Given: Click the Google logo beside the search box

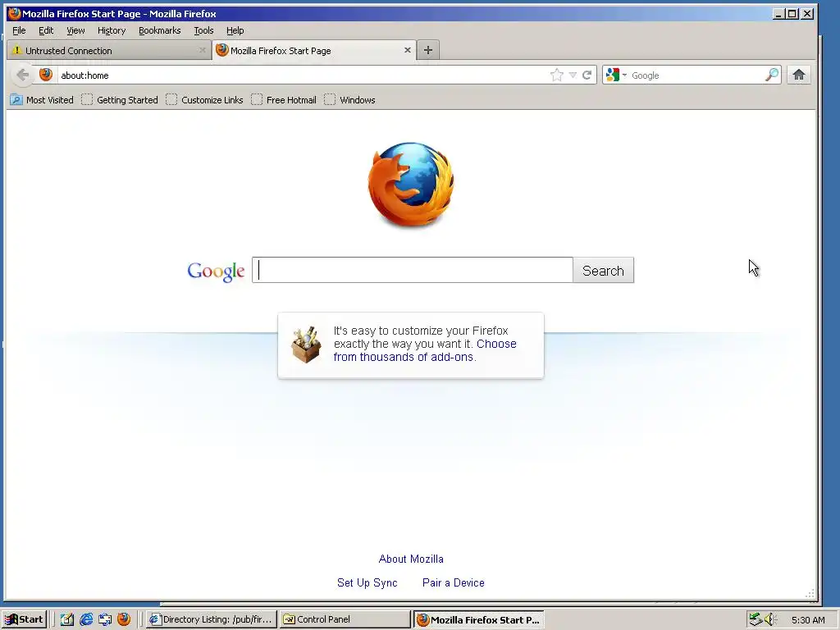Looking at the screenshot, I should point(216,271).
